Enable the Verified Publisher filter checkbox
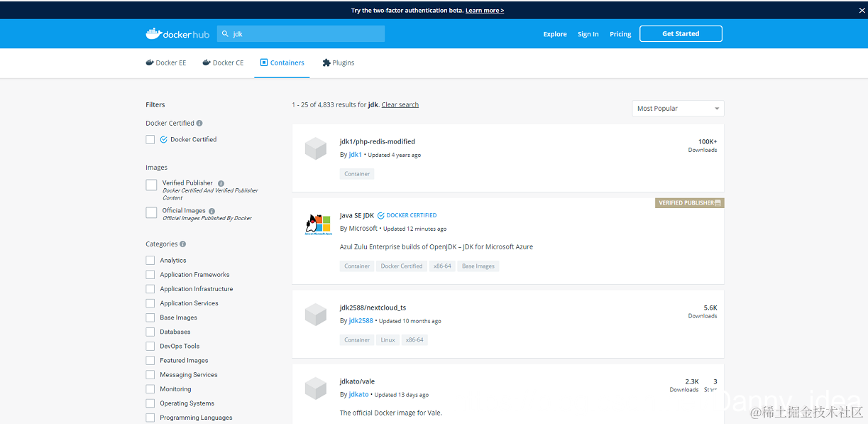 tap(151, 185)
